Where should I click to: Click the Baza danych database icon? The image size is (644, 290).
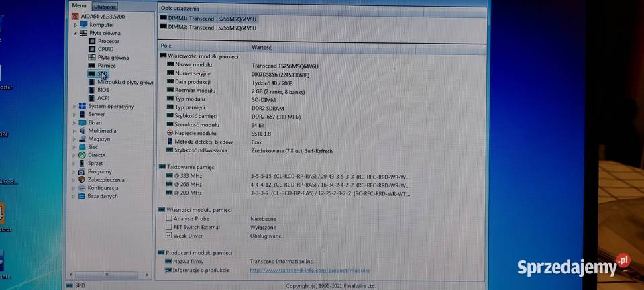coord(81,196)
